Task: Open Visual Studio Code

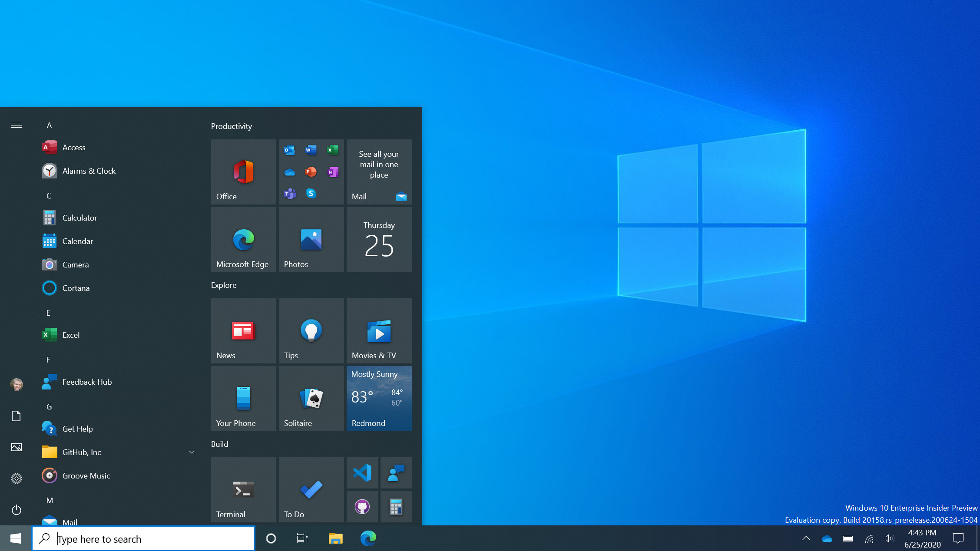Action: click(363, 472)
